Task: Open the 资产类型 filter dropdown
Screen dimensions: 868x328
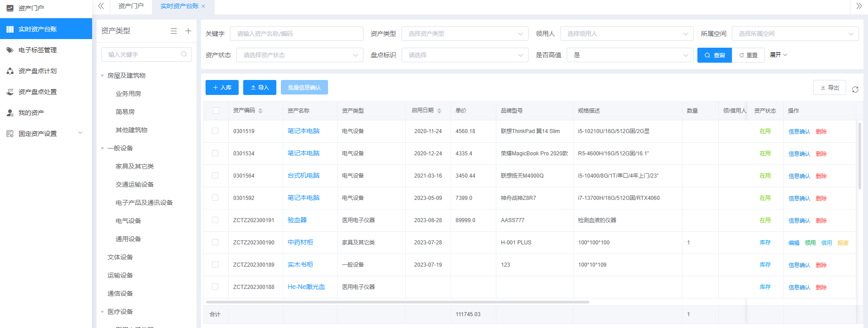Action: [465, 34]
